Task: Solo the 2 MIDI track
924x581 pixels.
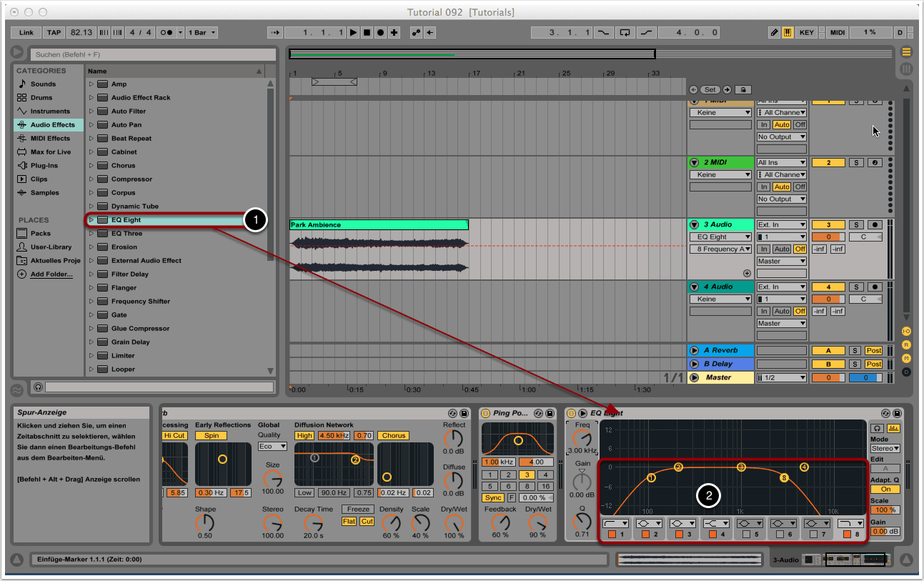Action: click(855, 163)
